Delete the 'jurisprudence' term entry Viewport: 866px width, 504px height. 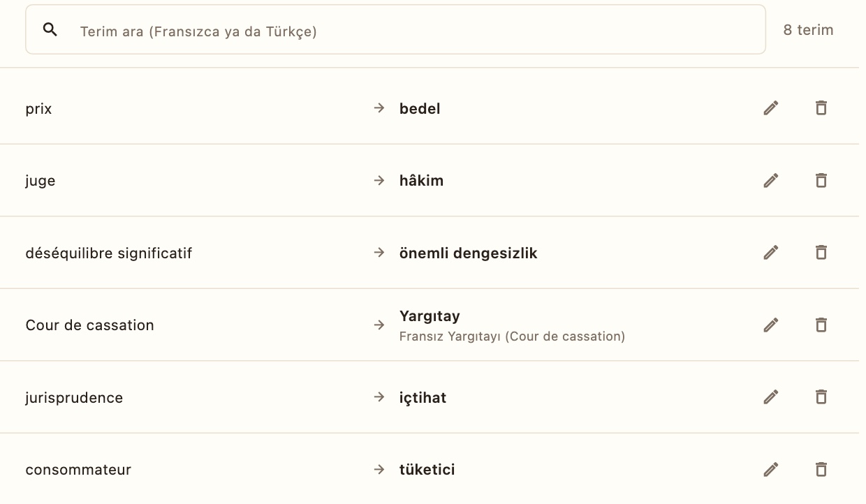pos(821,397)
